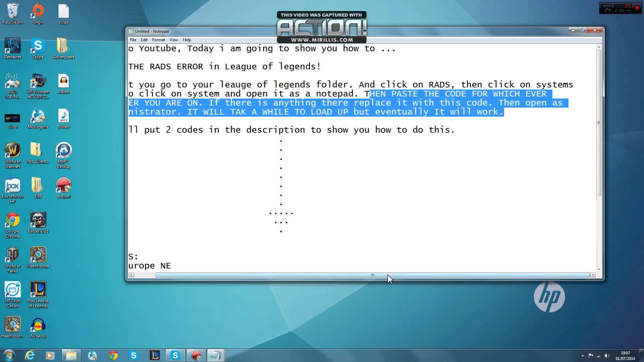Open Windows Explorer folder in taskbar
This screenshot has width=644, height=362.
click(71, 355)
